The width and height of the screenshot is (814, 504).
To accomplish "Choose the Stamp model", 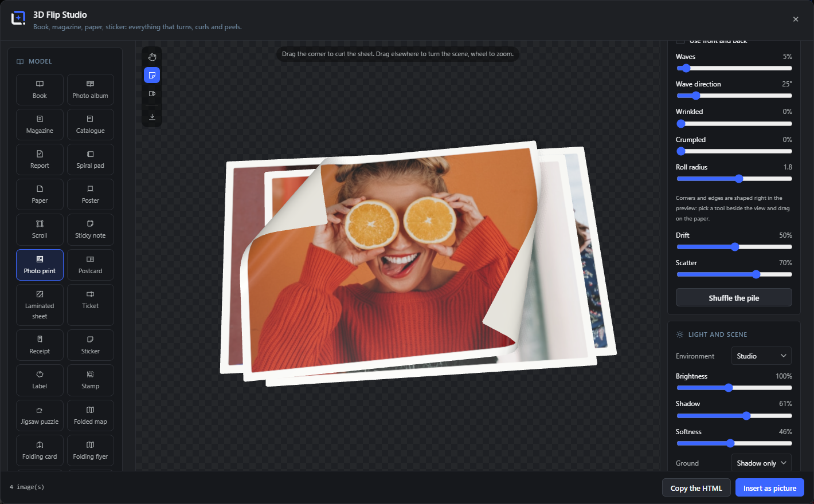I will click(91, 380).
